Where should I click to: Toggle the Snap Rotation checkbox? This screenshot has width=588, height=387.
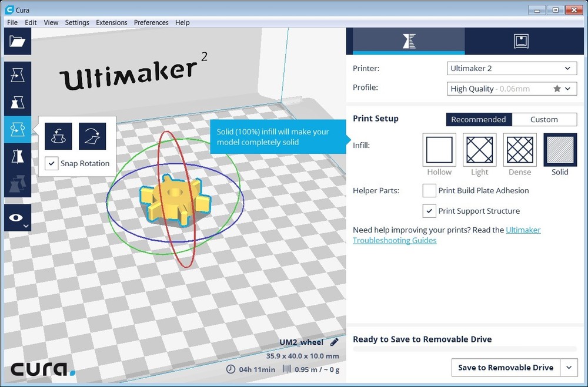click(x=51, y=164)
